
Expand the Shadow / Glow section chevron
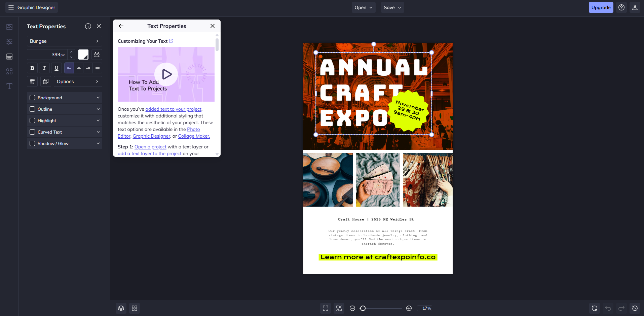(x=98, y=143)
